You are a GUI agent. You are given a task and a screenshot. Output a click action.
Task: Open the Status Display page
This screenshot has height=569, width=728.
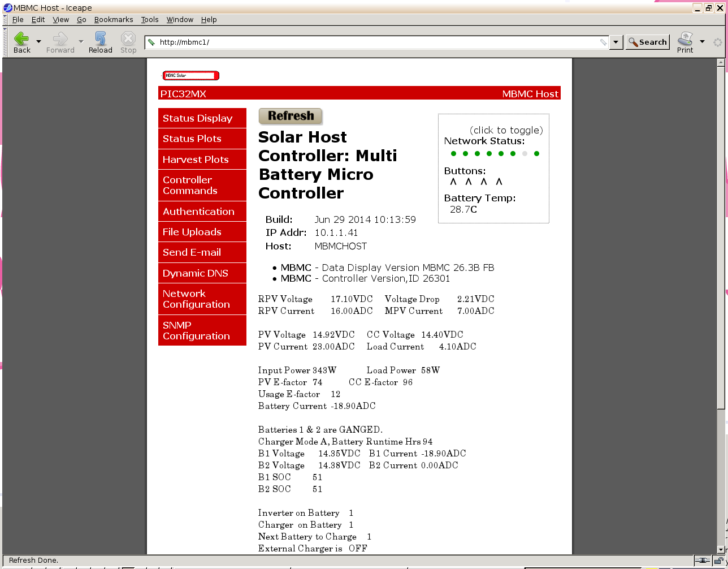tap(202, 118)
